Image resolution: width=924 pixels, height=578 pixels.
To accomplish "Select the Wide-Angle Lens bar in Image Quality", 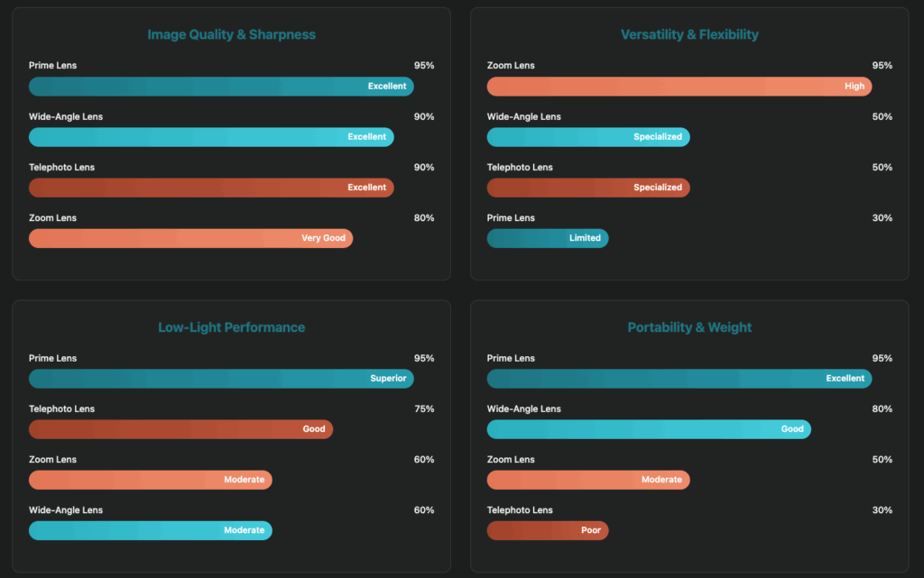I will pyautogui.click(x=211, y=137).
